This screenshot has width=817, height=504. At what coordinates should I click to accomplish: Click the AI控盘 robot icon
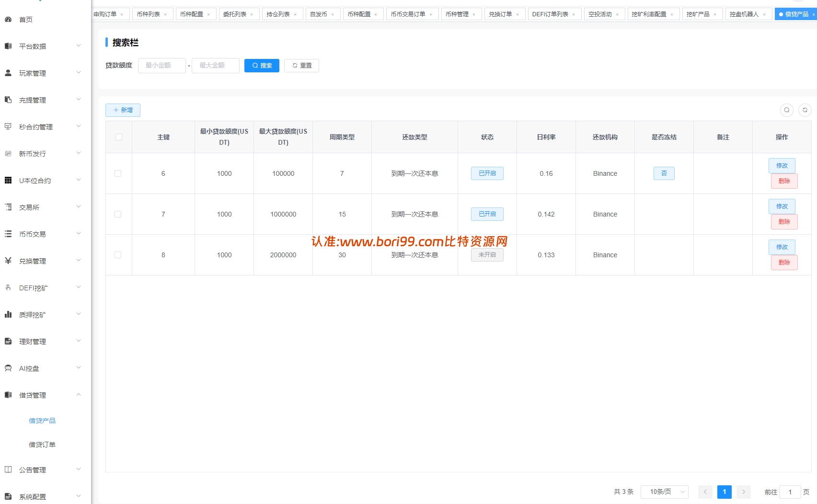(8, 368)
